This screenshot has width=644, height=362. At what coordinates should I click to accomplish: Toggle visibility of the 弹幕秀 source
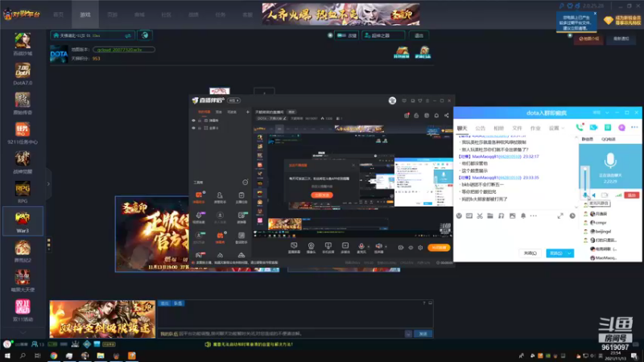193,121
